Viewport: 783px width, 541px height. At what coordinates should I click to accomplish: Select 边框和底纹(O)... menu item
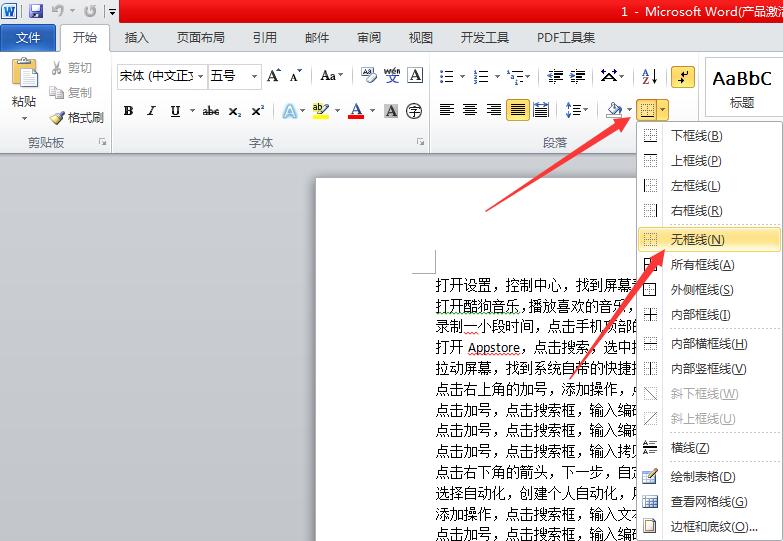[709, 527]
